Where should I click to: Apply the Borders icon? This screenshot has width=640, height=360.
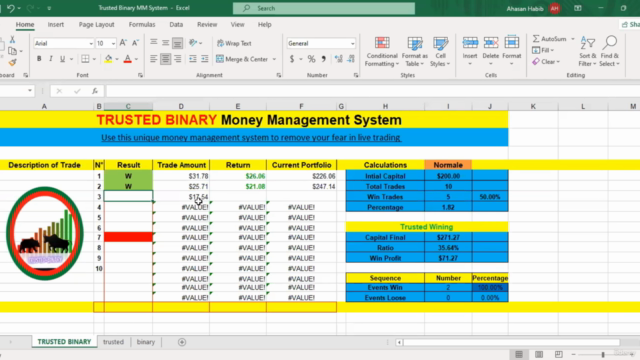point(85,59)
